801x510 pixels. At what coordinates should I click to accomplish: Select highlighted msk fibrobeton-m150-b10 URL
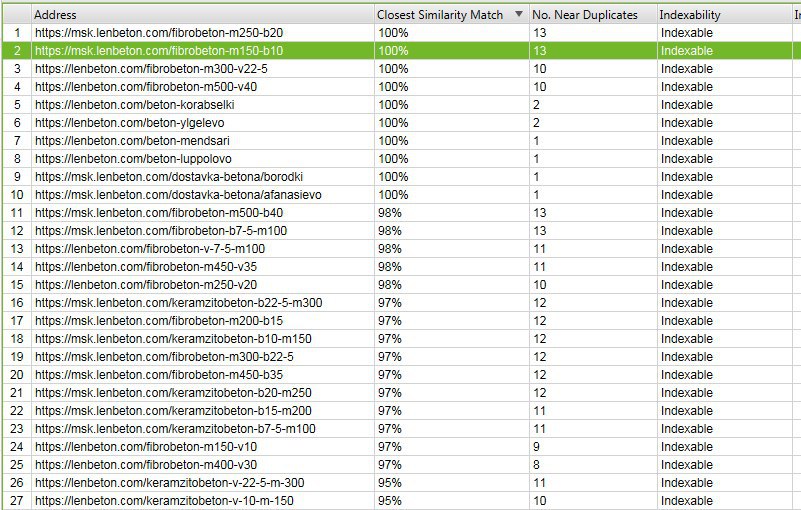[x=159, y=51]
